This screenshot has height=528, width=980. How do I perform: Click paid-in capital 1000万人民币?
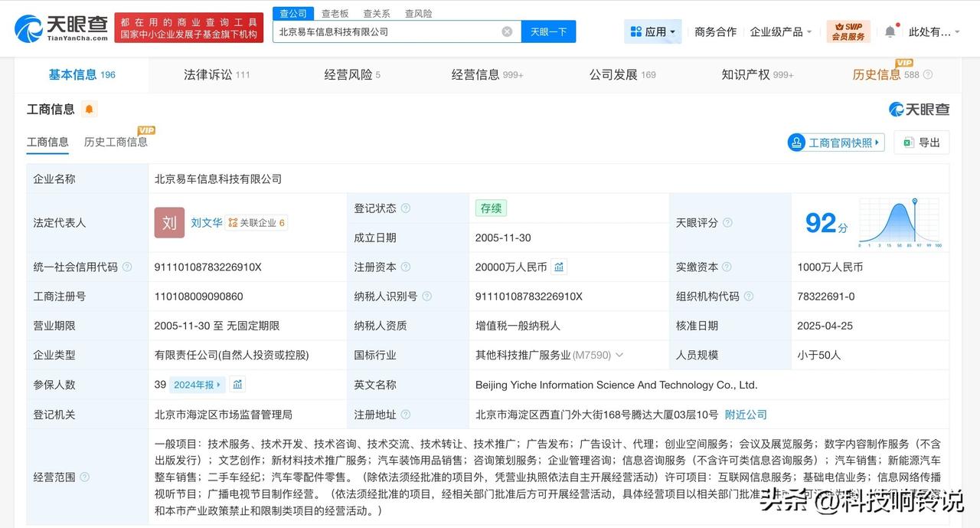tap(830, 267)
